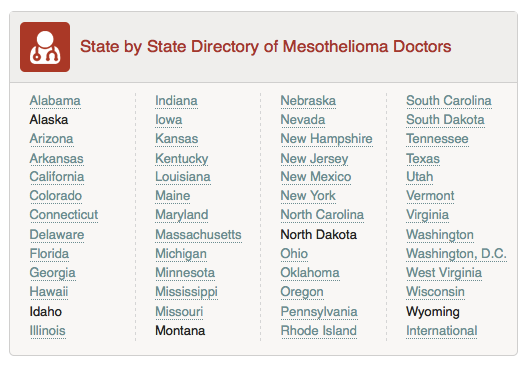Screen dimensions: 530x365
Task: Click the Rhode Island link
Action: pos(319,331)
